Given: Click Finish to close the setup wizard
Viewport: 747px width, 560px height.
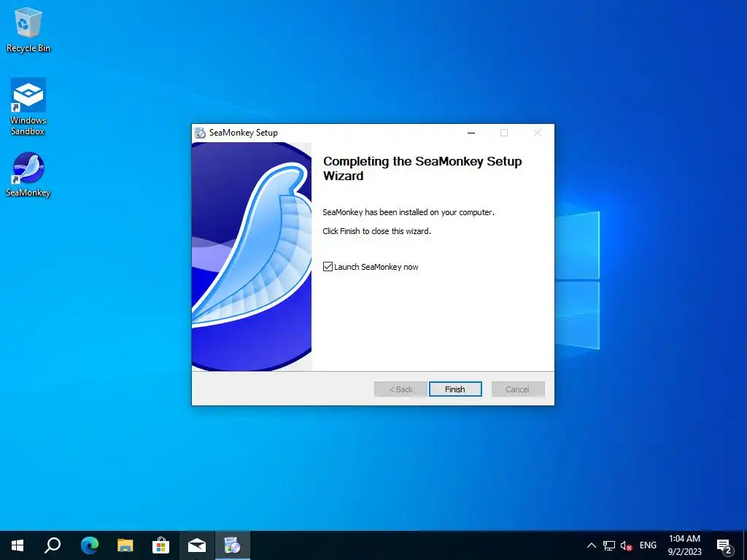Looking at the screenshot, I should pyautogui.click(x=455, y=389).
